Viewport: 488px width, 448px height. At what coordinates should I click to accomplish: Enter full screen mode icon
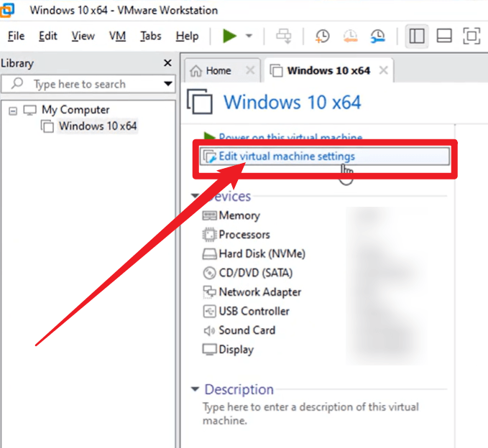coord(471,36)
